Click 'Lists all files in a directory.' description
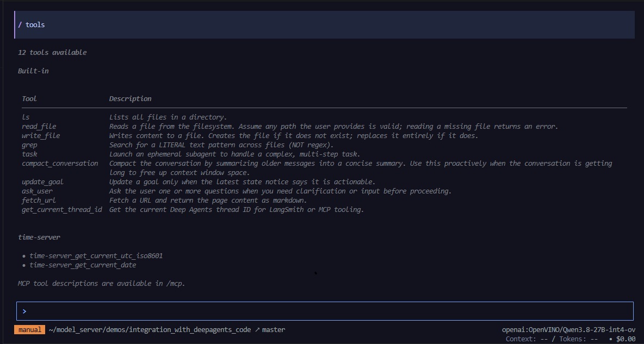644x344 pixels. pos(168,117)
